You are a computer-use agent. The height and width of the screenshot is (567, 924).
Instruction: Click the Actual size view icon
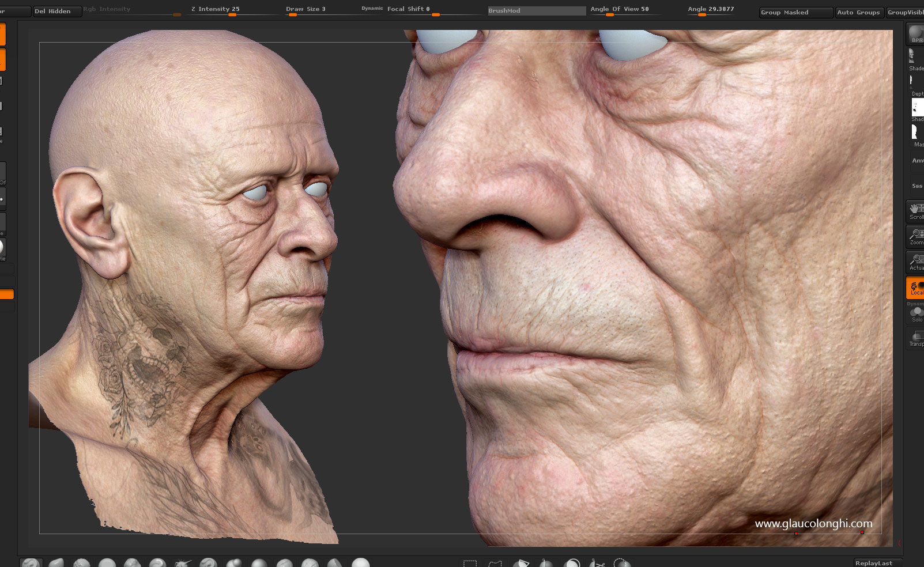point(915,262)
